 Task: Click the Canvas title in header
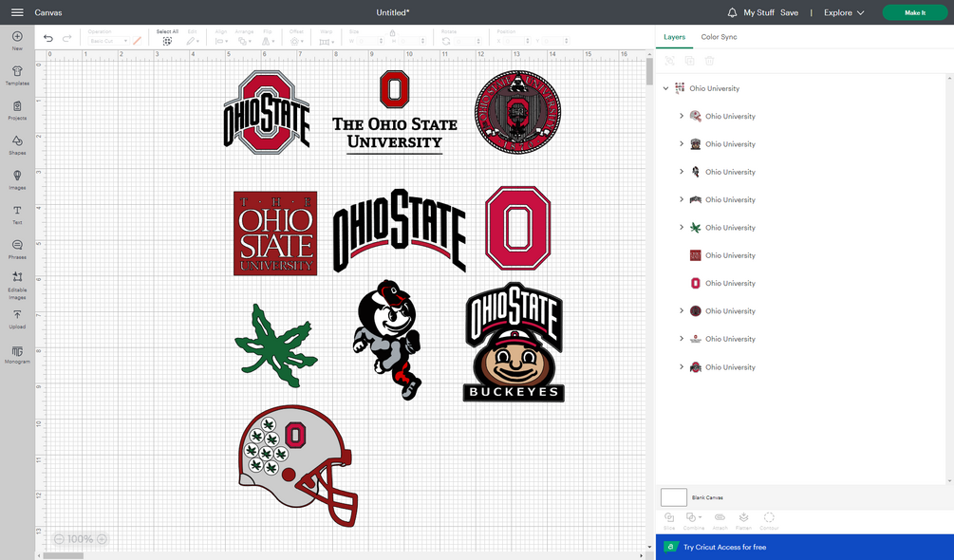(x=48, y=12)
